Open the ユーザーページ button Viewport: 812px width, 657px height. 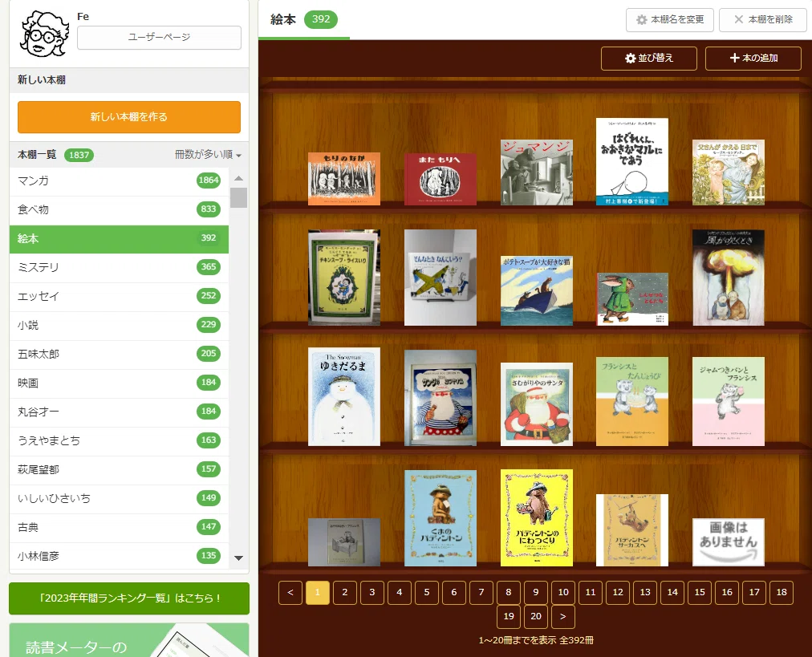(x=159, y=37)
